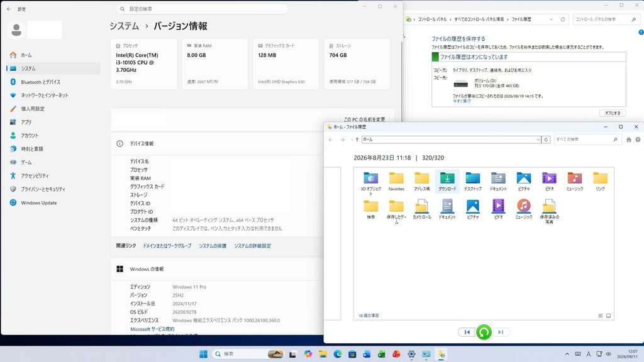Screen dimensions: 644x362
Task: Select システム in Settings sidebar
Action: [53, 69]
